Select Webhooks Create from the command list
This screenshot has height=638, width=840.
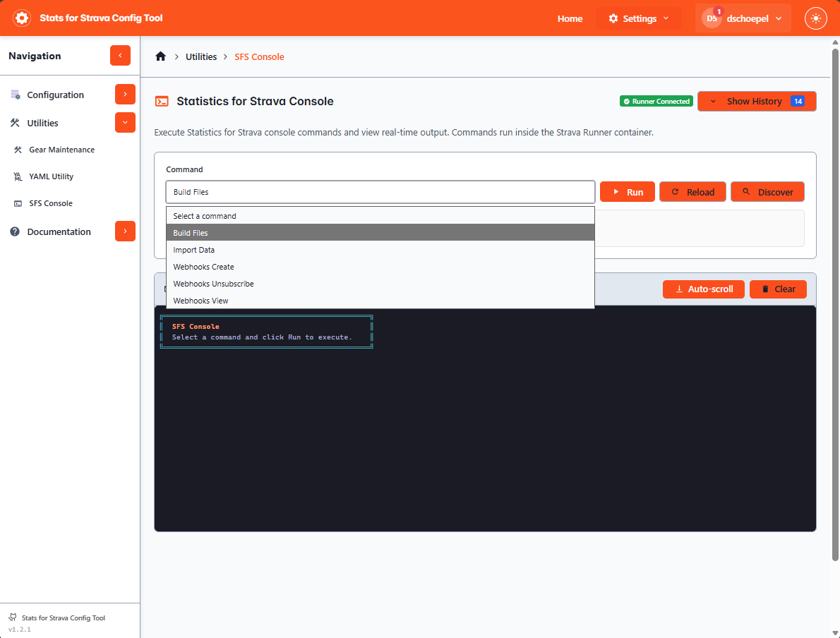(x=203, y=267)
